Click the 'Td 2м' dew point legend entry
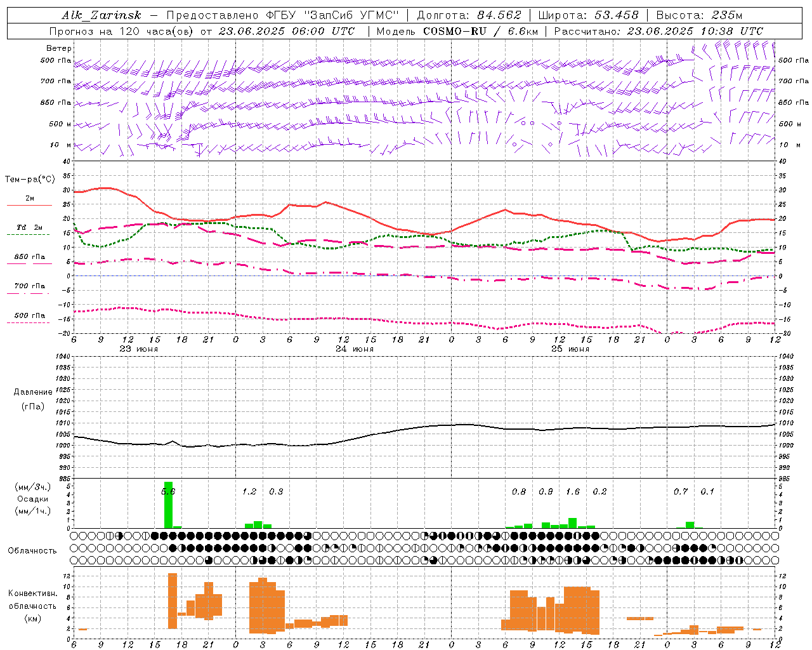Image resolution: width=812 pixels, height=650 pixels. 30,227
